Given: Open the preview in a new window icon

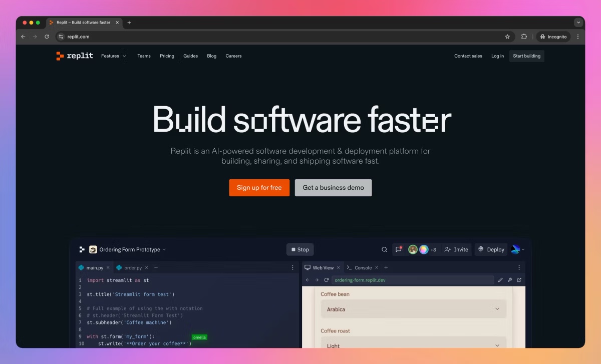Looking at the screenshot, I should click(x=519, y=280).
